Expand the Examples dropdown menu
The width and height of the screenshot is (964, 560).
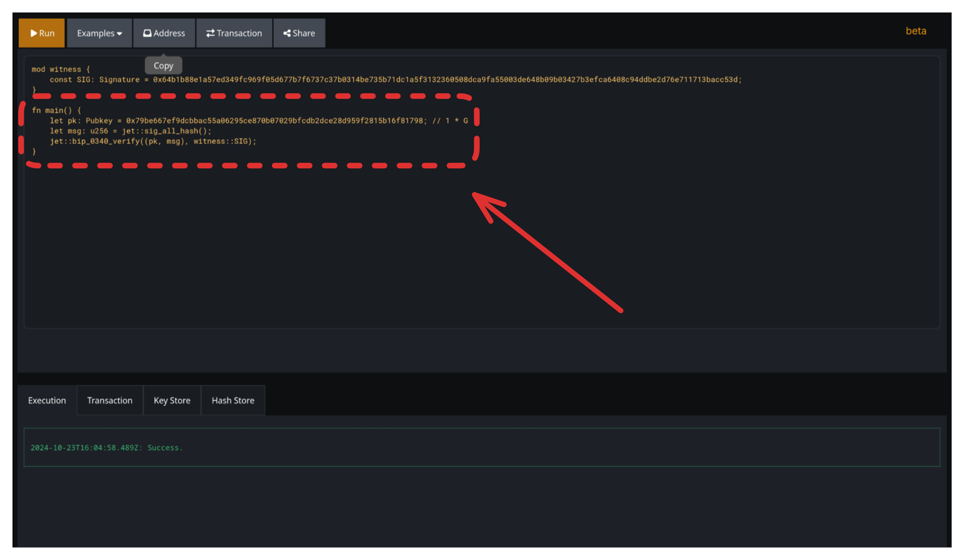(x=99, y=33)
